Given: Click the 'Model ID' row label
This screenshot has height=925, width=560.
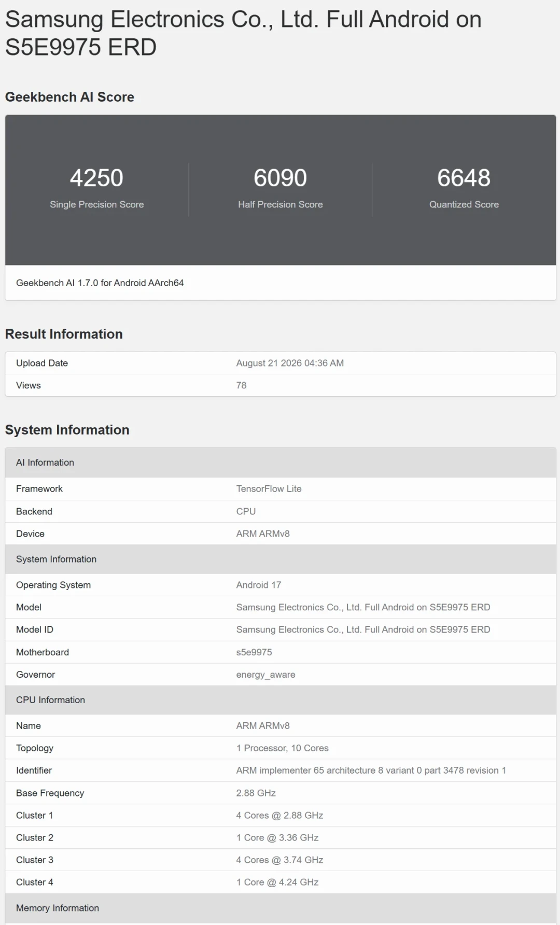Looking at the screenshot, I should pyautogui.click(x=35, y=629).
